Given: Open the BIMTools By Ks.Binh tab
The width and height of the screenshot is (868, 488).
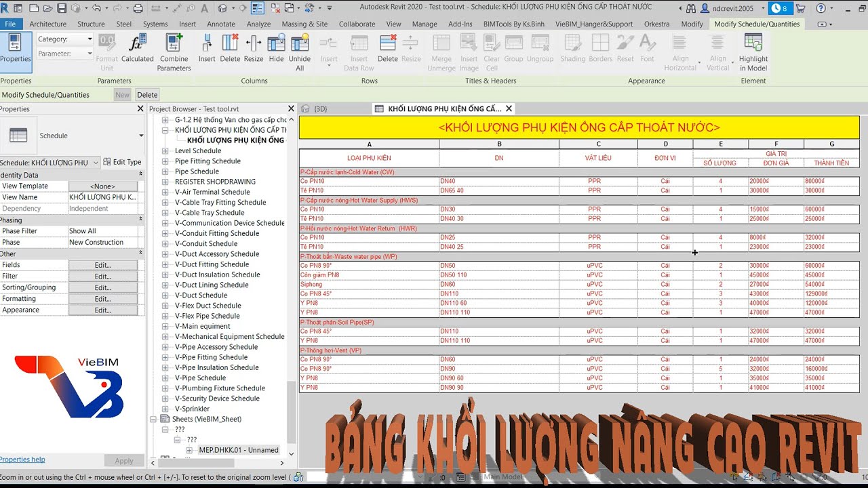Looking at the screenshot, I should (x=513, y=24).
